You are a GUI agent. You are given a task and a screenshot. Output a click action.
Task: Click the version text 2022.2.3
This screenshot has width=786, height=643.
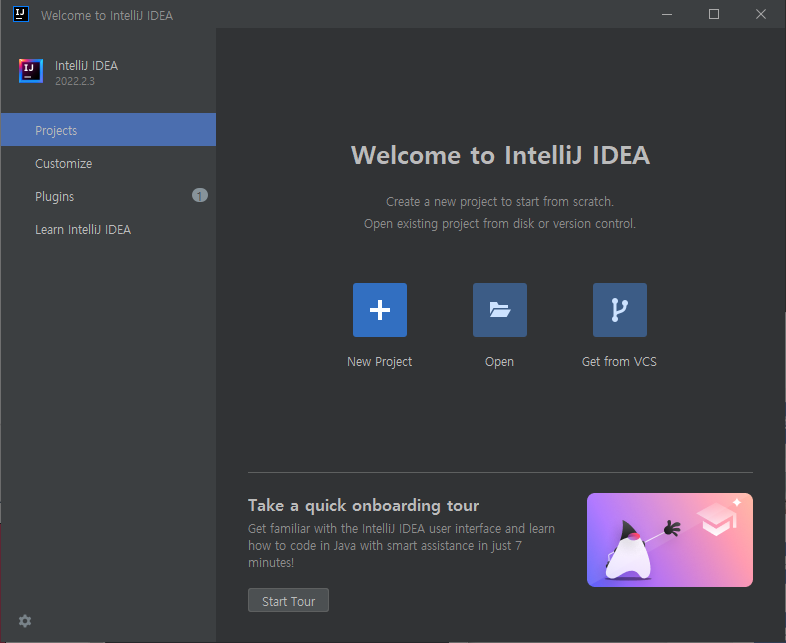click(x=75, y=81)
